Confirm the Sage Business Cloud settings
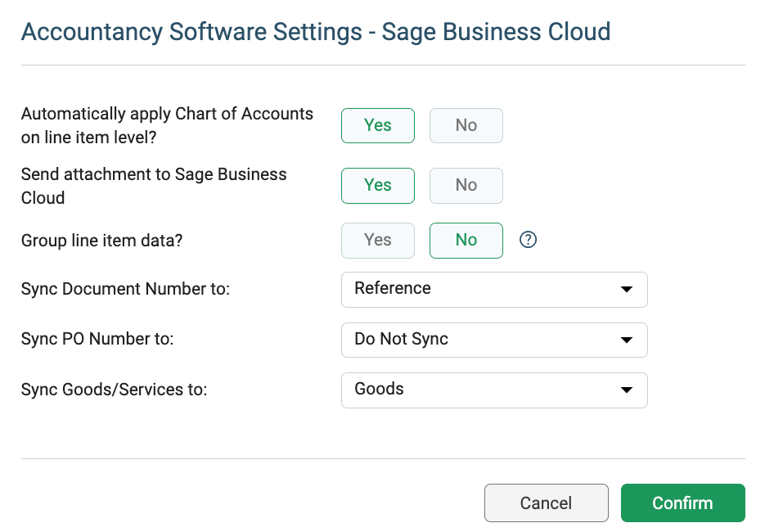Viewport: 774px width, 532px height. pos(682,503)
